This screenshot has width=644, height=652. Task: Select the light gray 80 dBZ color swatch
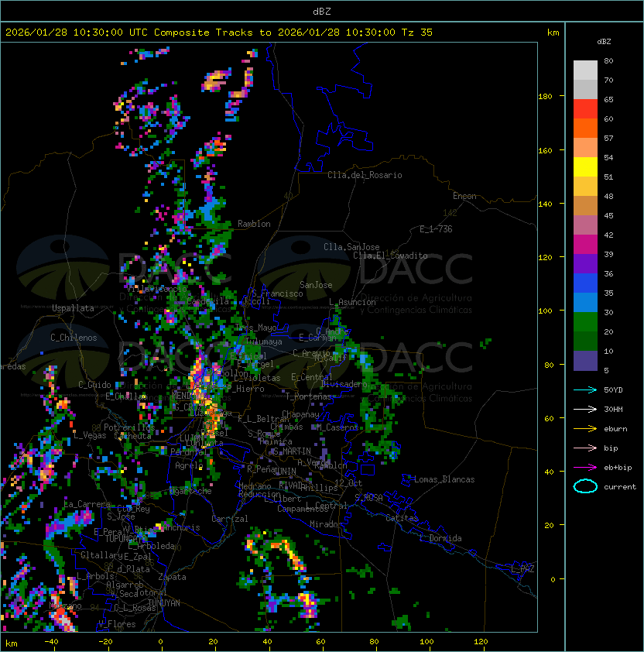[585, 70]
